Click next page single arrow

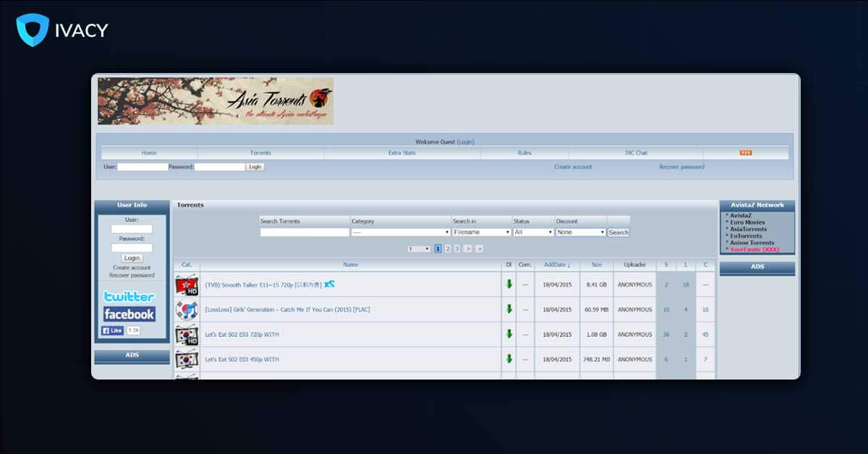(x=468, y=249)
